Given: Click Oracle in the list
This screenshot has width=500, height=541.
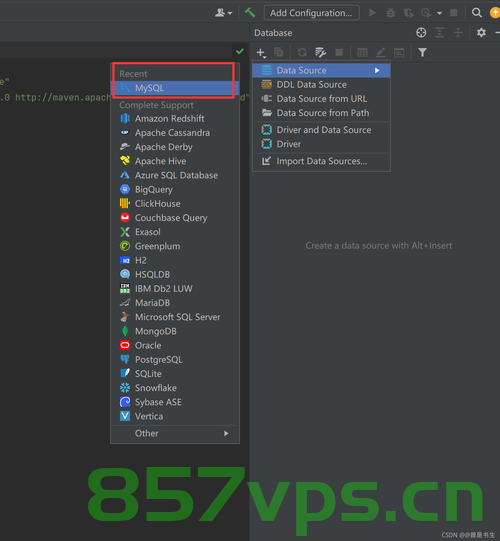Looking at the screenshot, I should (x=175, y=345).
